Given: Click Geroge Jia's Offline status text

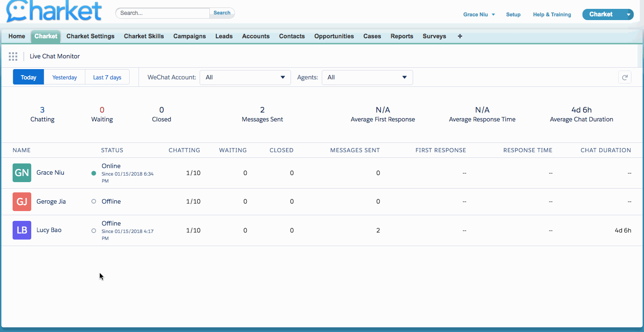Looking at the screenshot, I should tap(111, 202).
